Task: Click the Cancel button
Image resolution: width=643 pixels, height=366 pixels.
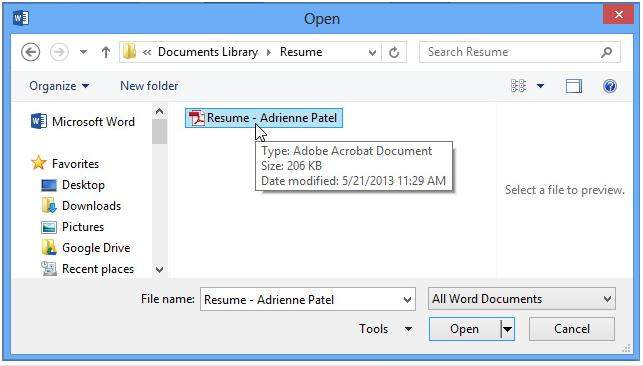Action: click(572, 329)
